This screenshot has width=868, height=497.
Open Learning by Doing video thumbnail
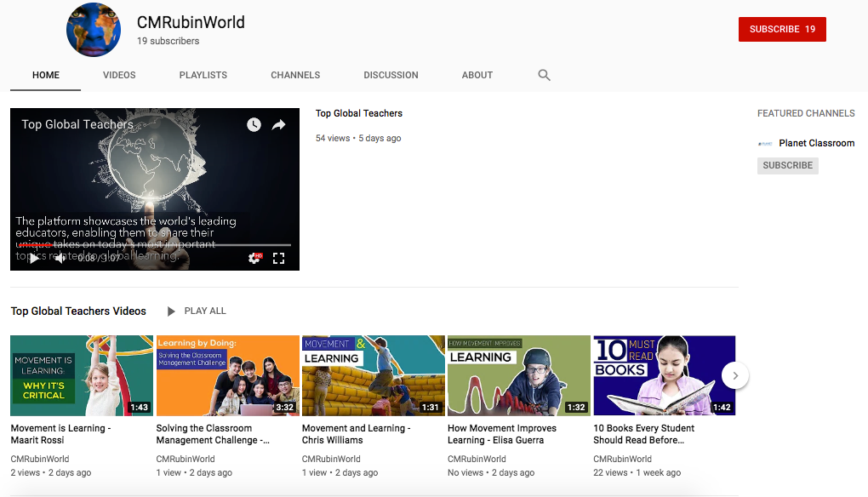(x=227, y=375)
